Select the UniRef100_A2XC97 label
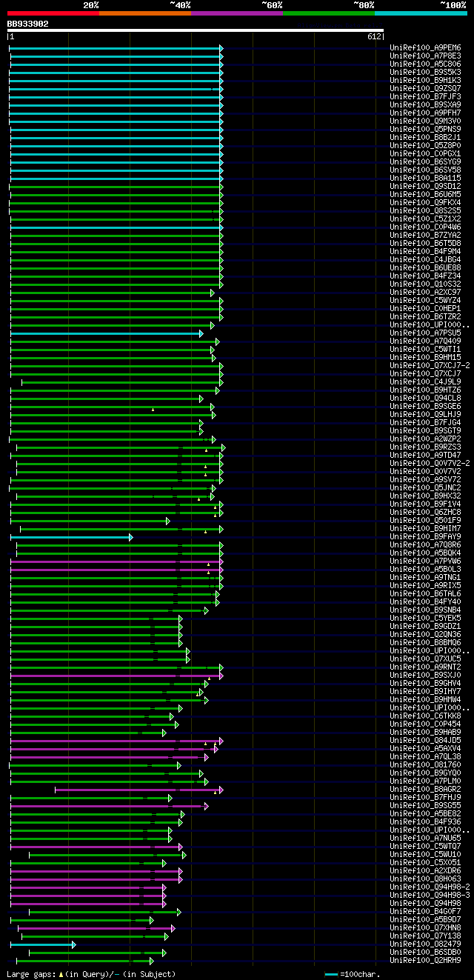Viewport: 474px width, 980px height. [425, 292]
